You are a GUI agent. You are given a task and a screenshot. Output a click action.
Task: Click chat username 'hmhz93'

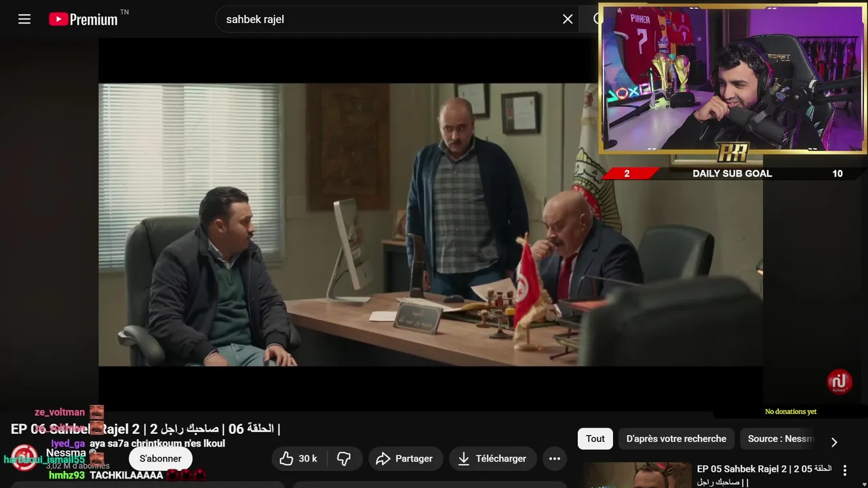pos(66,475)
